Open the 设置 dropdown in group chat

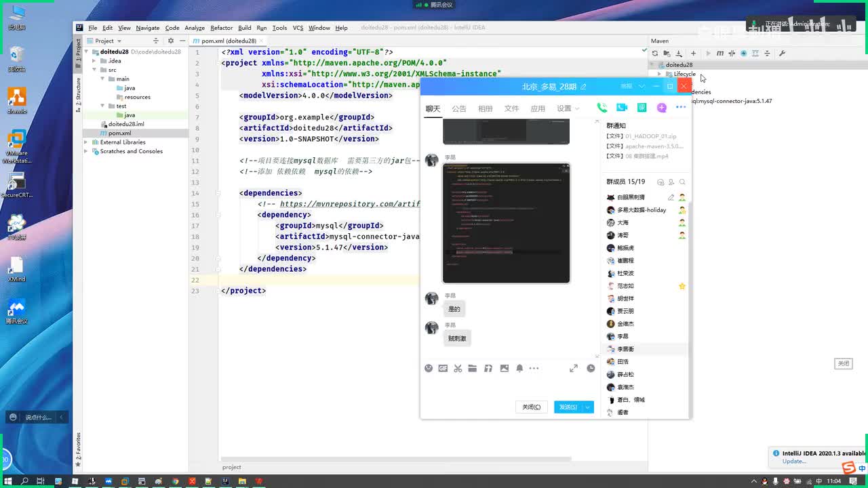(568, 108)
